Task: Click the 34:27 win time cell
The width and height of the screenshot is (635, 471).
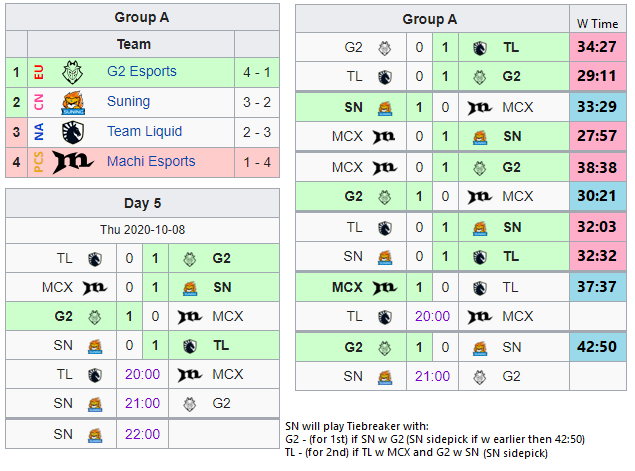Action: 597,47
